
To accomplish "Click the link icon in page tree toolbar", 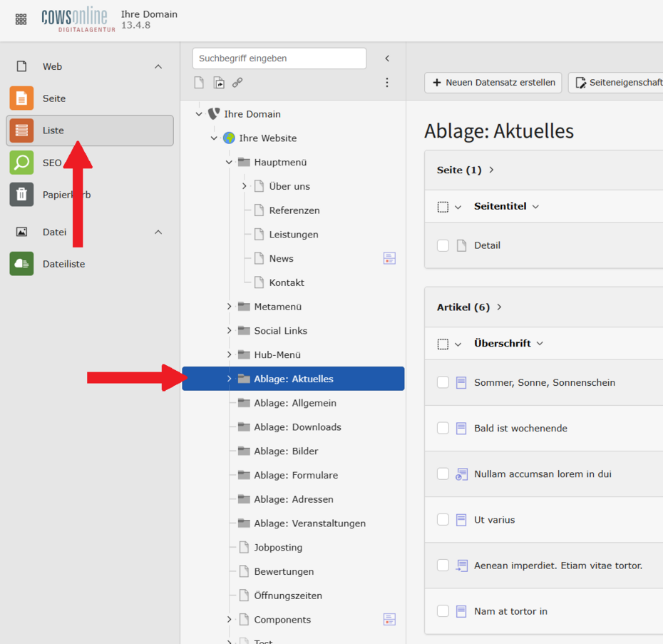I will pyautogui.click(x=237, y=83).
